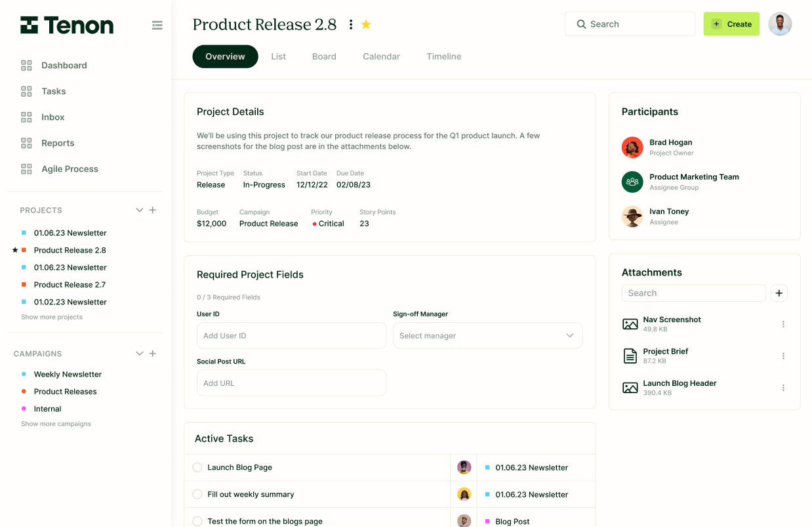812x527 pixels.
Task: Click the yellow favorite star beside project title
Action: point(366,24)
